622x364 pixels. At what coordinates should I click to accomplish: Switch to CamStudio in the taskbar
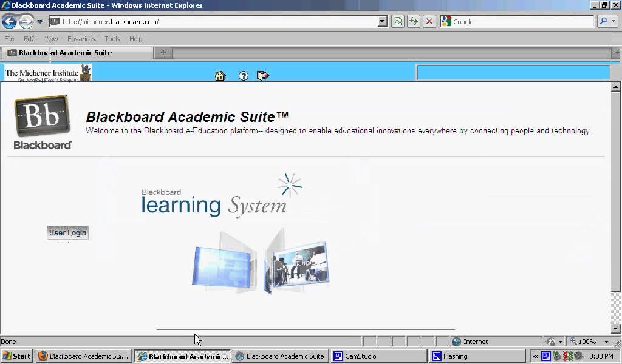[379, 356]
